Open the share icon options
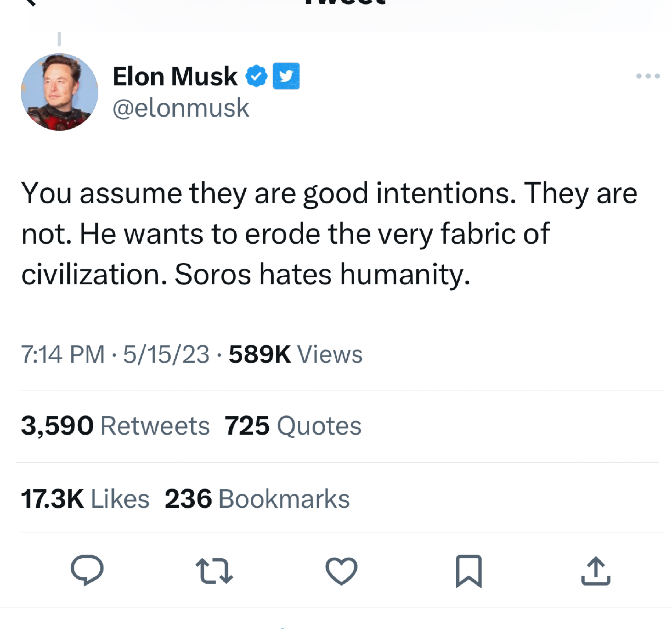This screenshot has height=629, width=672. point(596,571)
